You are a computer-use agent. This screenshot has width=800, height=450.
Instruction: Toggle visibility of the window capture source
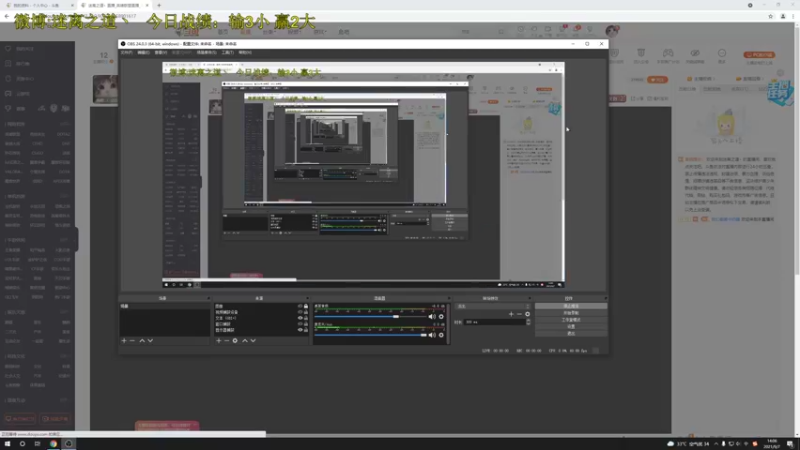[300, 324]
